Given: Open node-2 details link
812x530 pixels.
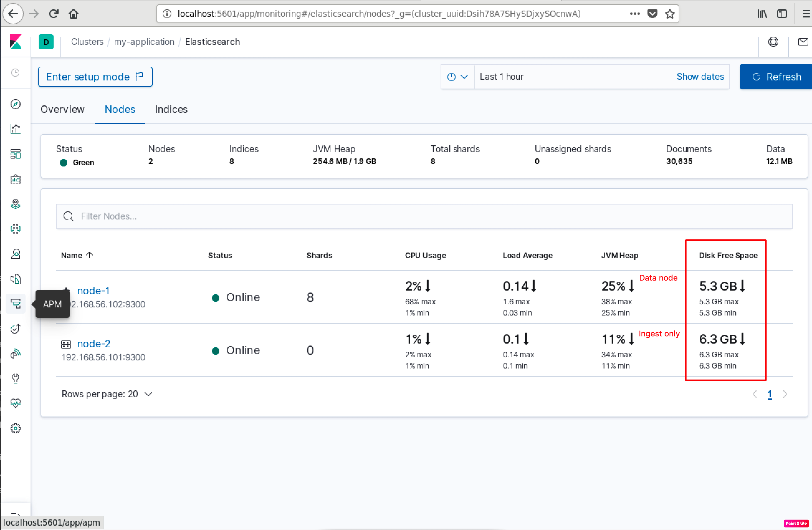Looking at the screenshot, I should coord(93,343).
